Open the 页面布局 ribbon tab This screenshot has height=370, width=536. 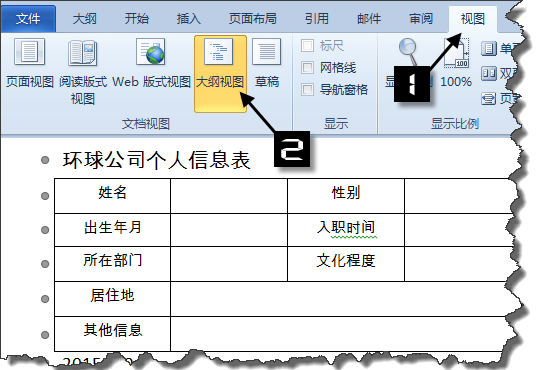[253, 19]
